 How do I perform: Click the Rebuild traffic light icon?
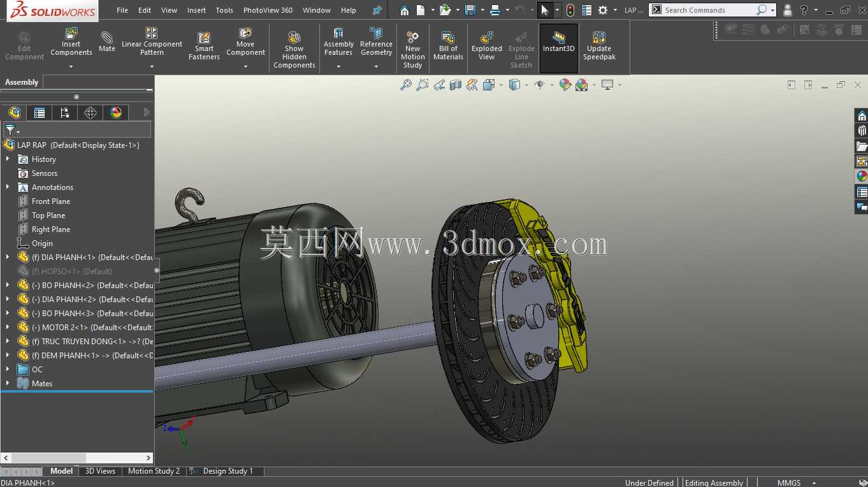click(570, 10)
